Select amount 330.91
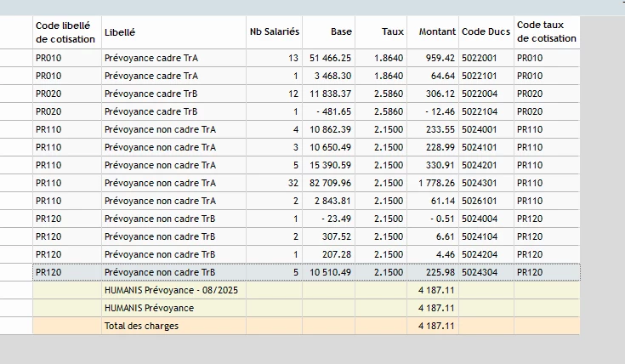The height and width of the screenshot is (364, 625). pos(440,166)
